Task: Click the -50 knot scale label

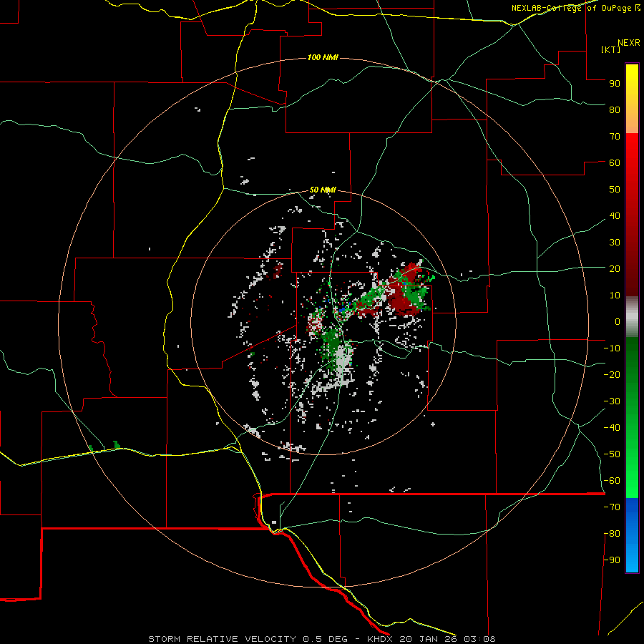Action: [x=612, y=454]
